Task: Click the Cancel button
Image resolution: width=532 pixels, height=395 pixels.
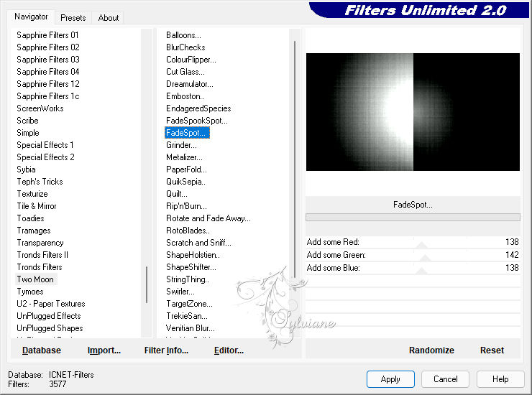Action: [445, 379]
